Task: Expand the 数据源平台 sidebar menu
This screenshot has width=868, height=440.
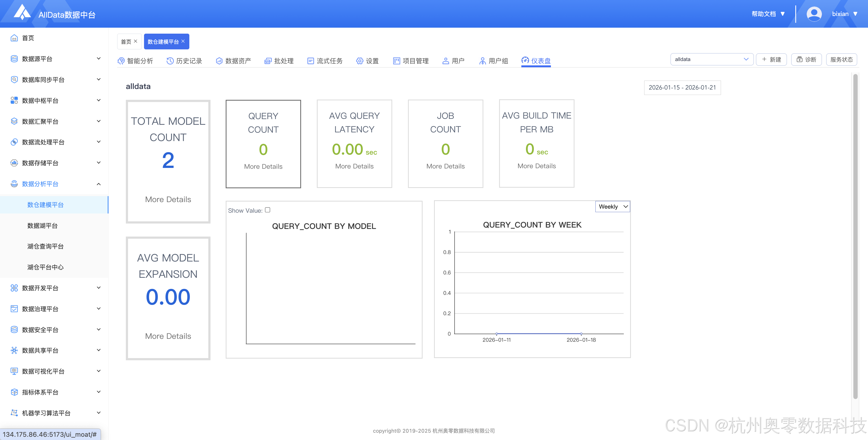Action: [x=54, y=59]
